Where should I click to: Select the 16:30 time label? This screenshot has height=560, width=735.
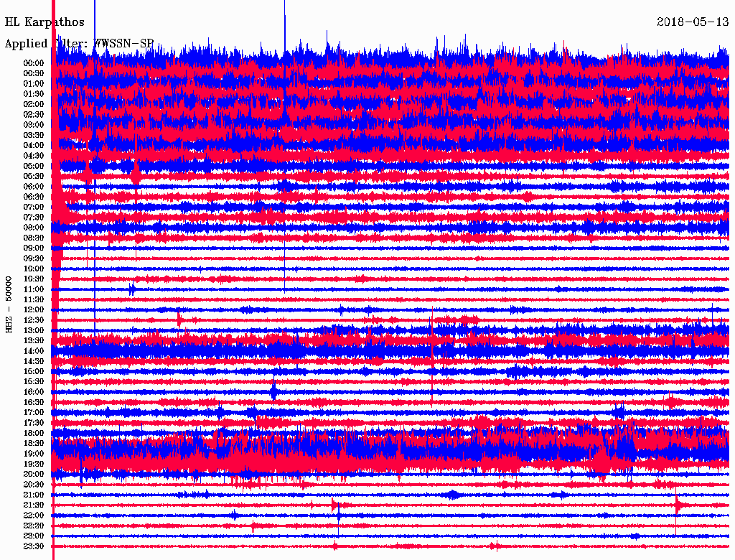point(33,403)
